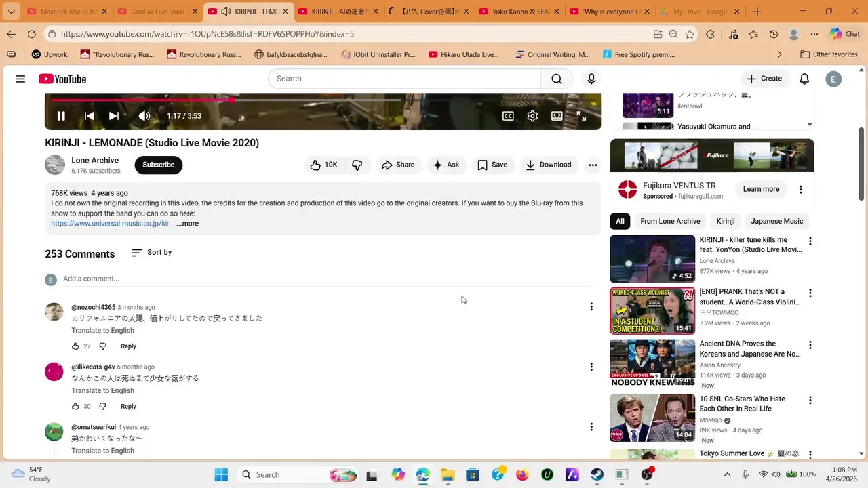This screenshot has width=868, height=488.
Task: Open options for Fujikura VENTUS ad
Action: 801,190
